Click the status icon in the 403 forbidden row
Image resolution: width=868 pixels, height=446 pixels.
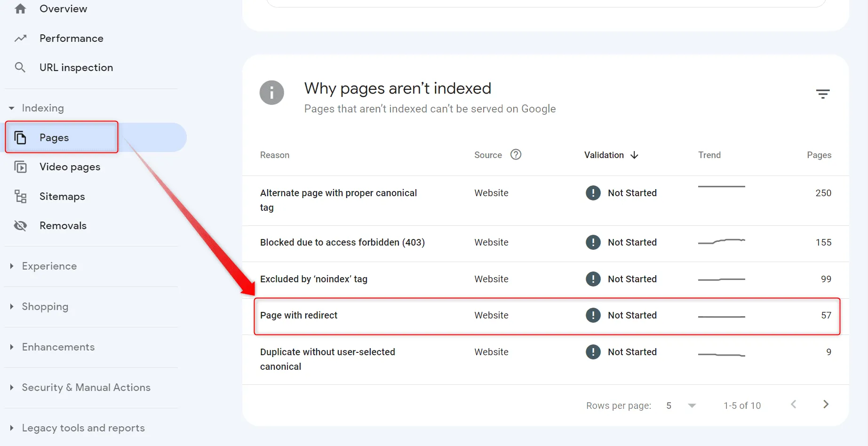pos(593,242)
